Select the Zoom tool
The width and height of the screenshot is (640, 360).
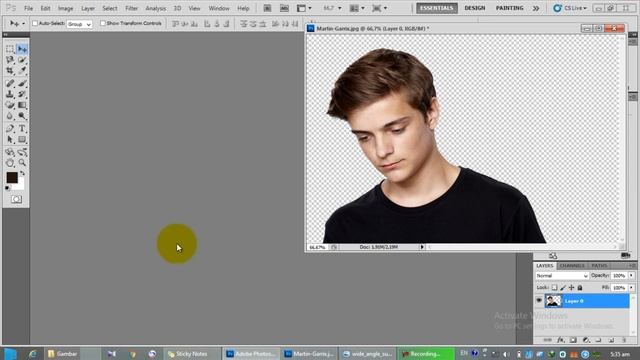tap(22, 163)
